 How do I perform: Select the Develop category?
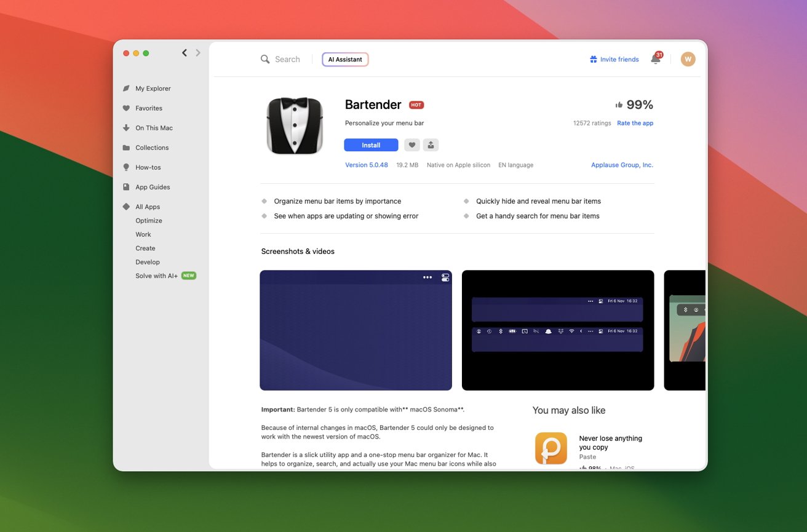[148, 262]
